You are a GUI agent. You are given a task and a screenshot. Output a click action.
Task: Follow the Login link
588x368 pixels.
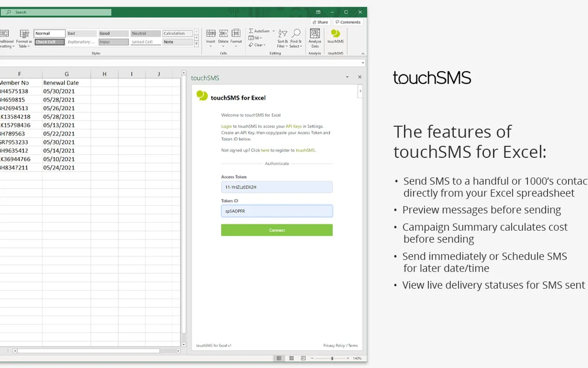[x=226, y=126]
